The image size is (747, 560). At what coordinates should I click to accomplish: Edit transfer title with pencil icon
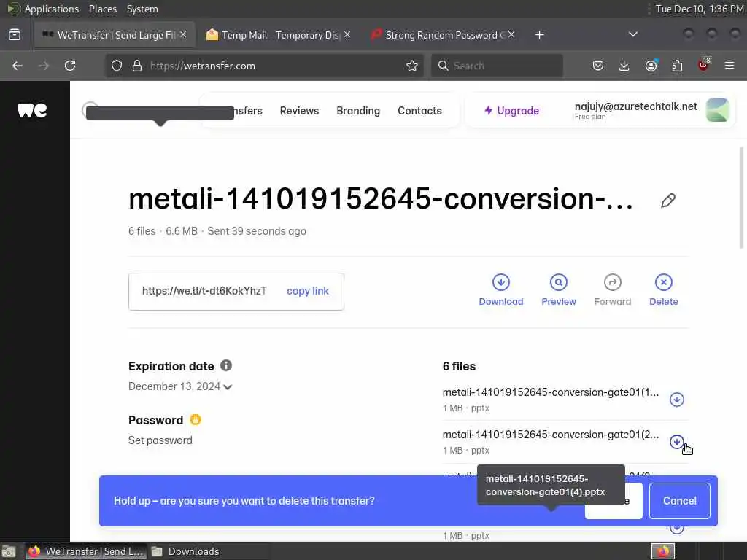[x=668, y=201]
